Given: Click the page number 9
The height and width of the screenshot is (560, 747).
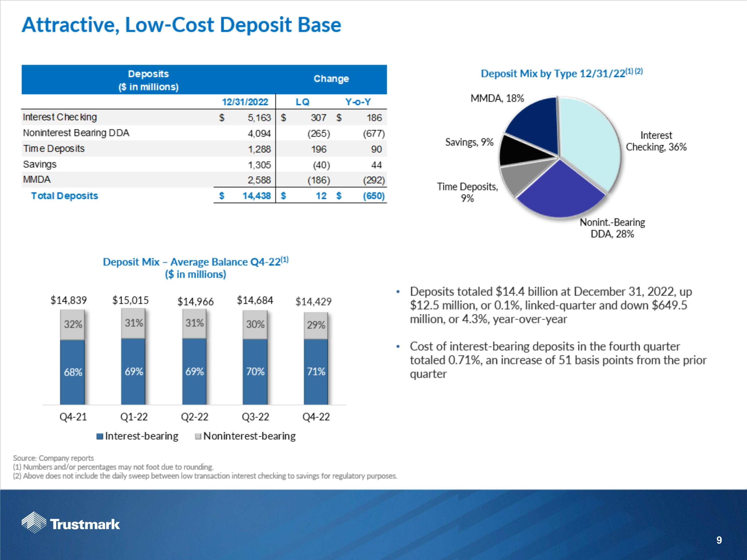Looking at the screenshot, I should click(719, 540).
